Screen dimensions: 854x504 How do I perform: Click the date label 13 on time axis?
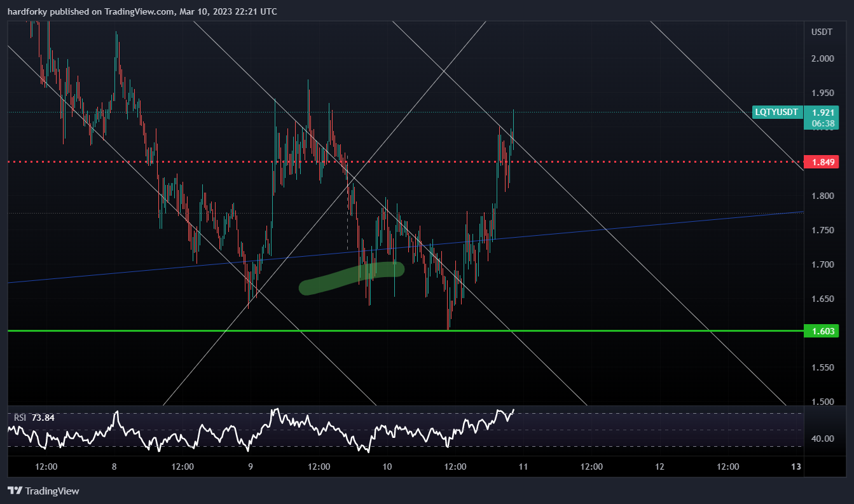[x=795, y=466]
